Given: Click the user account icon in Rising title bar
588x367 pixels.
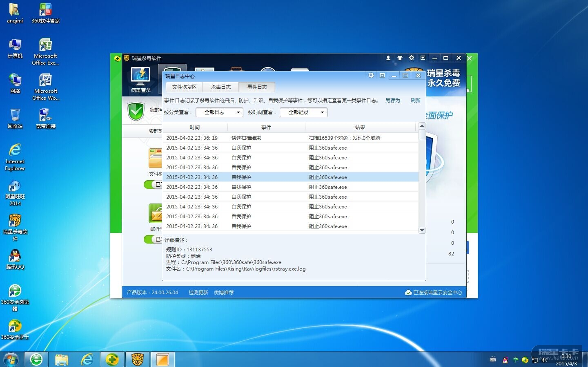Looking at the screenshot, I should (x=388, y=58).
